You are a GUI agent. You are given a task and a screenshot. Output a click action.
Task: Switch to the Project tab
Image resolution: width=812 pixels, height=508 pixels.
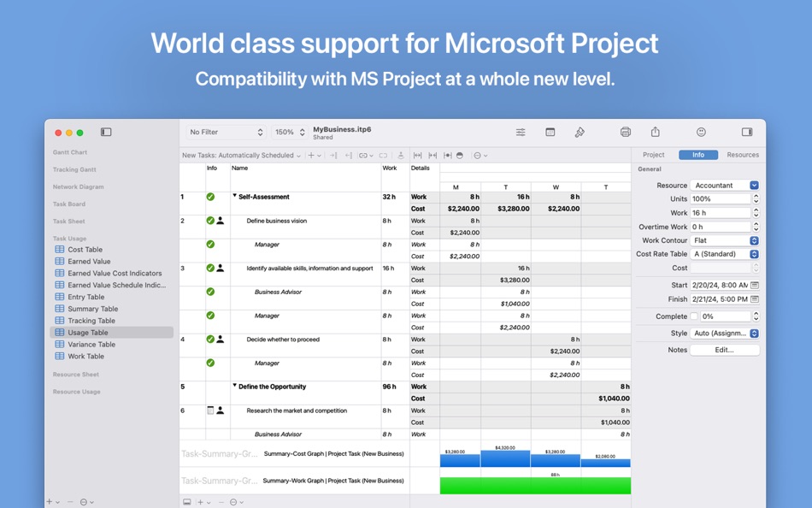pyautogui.click(x=654, y=155)
